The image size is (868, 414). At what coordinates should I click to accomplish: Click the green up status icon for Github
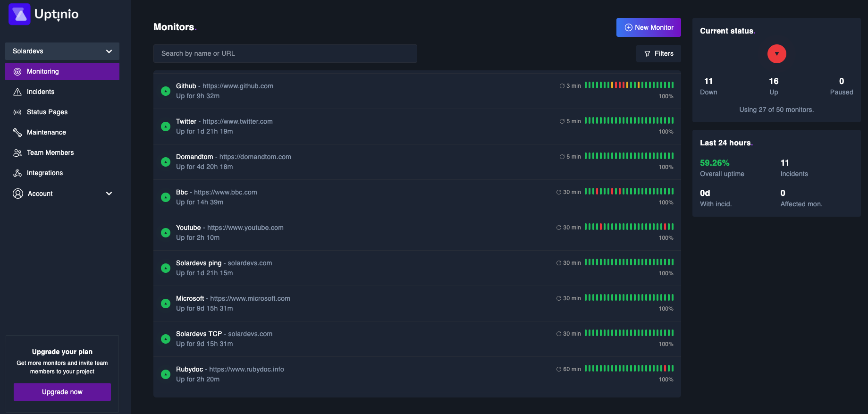point(166,91)
